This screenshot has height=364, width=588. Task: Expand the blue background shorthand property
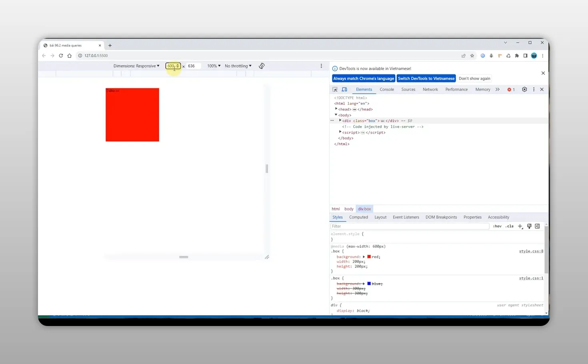click(x=364, y=284)
